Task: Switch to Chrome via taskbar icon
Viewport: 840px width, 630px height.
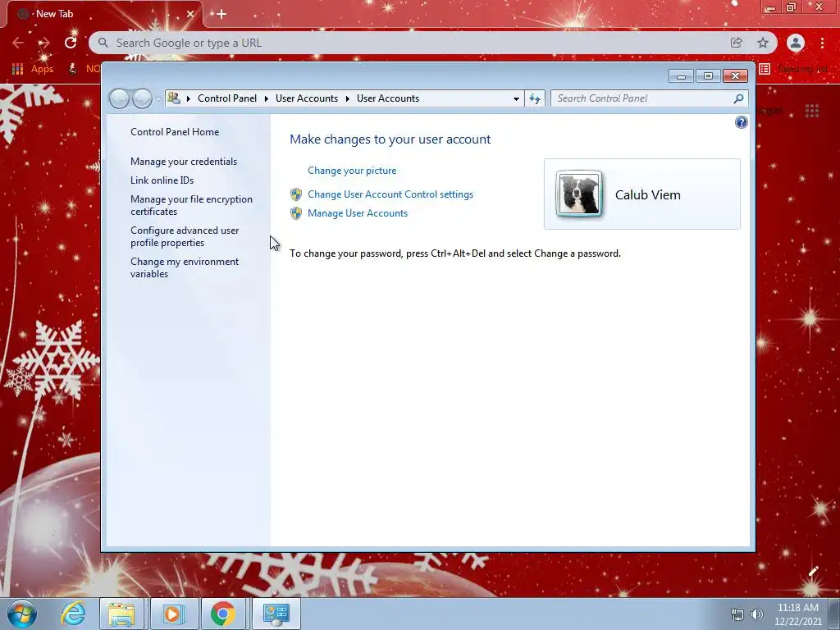Action: pyautogui.click(x=223, y=614)
